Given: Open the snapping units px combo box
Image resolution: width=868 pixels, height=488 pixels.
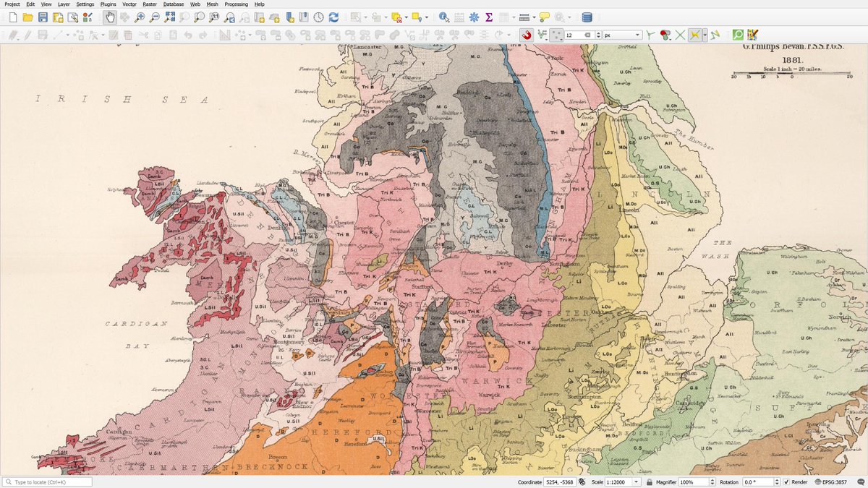Looking at the screenshot, I should coord(622,34).
